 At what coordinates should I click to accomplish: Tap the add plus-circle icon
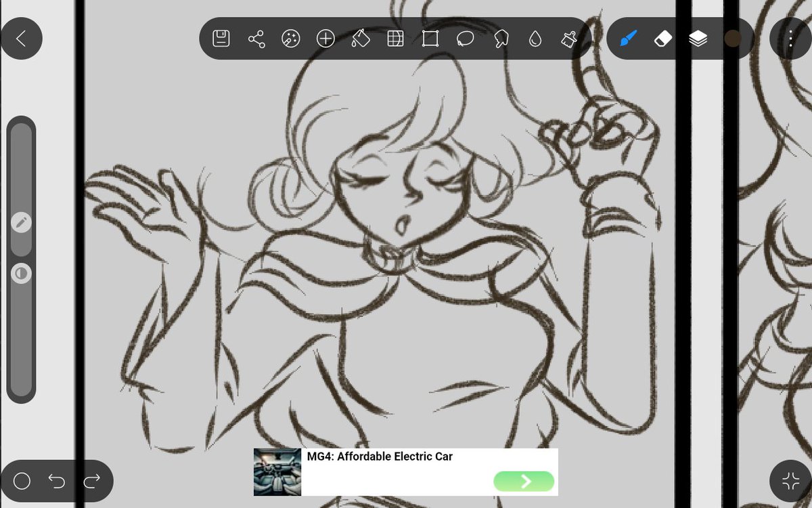(325, 39)
